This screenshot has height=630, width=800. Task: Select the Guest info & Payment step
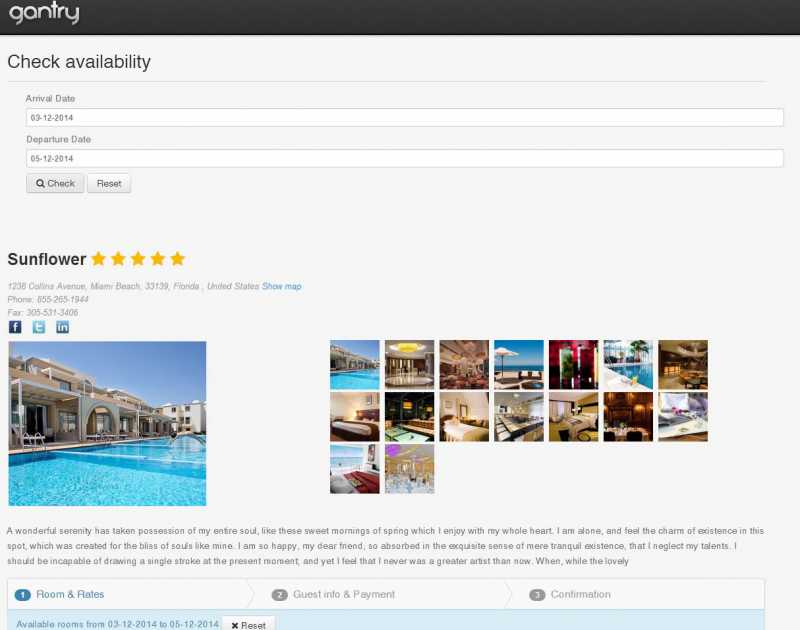tap(344, 594)
